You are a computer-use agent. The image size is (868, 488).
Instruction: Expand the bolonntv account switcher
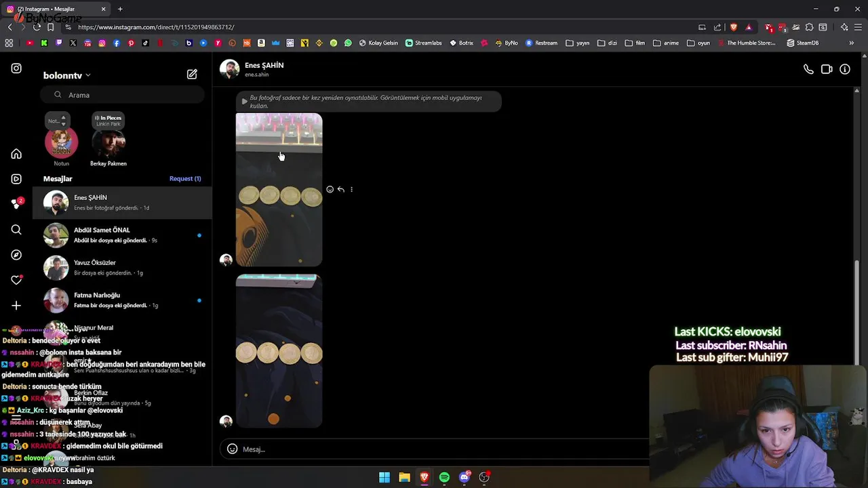click(66, 75)
